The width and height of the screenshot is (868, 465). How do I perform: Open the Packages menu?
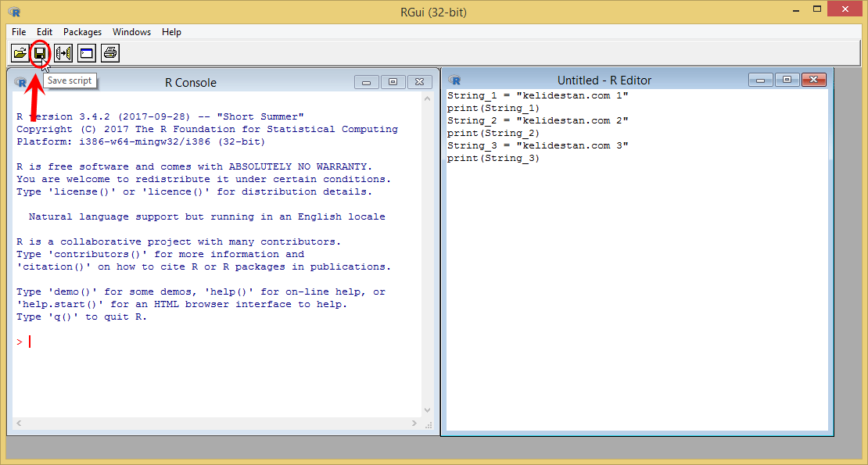click(82, 32)
